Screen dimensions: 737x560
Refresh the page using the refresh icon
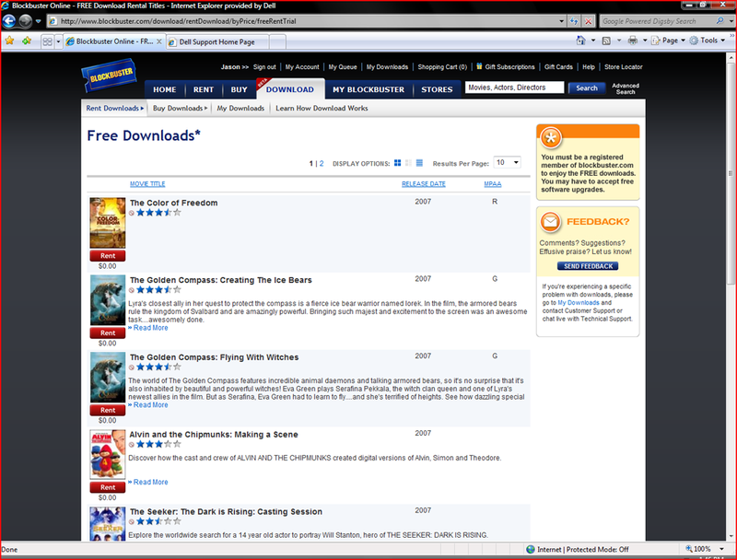[574, 21]
